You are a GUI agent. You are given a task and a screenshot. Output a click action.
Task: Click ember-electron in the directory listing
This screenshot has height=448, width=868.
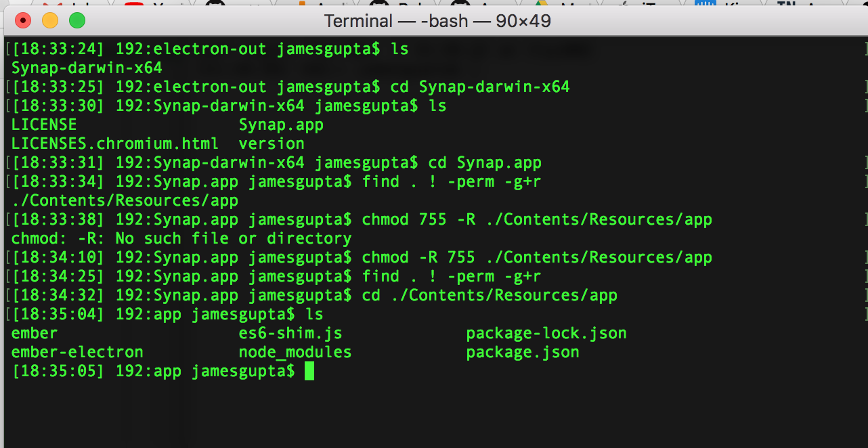[x=77, y=352]
